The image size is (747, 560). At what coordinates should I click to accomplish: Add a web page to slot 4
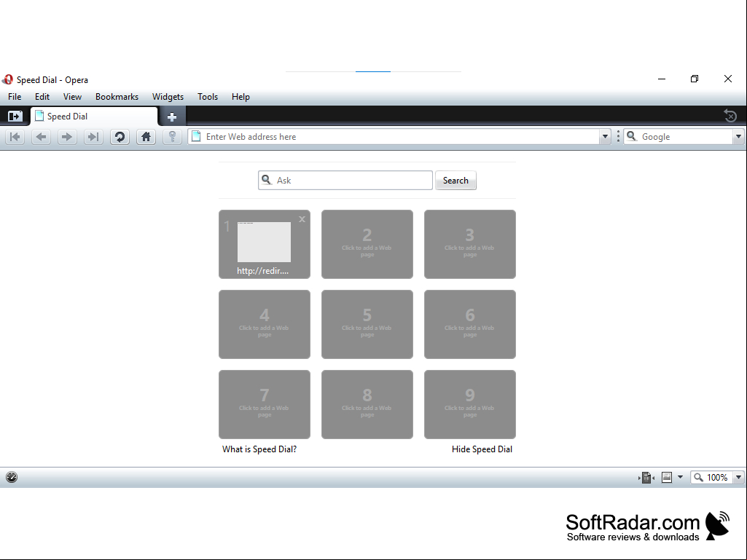(265, 324)
